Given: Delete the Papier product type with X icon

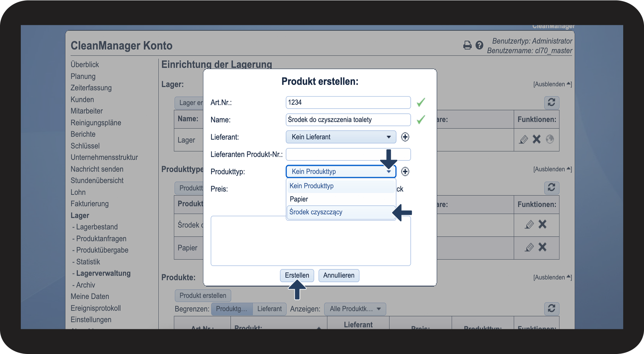Looking at the screenshot, I should point(542,247).
